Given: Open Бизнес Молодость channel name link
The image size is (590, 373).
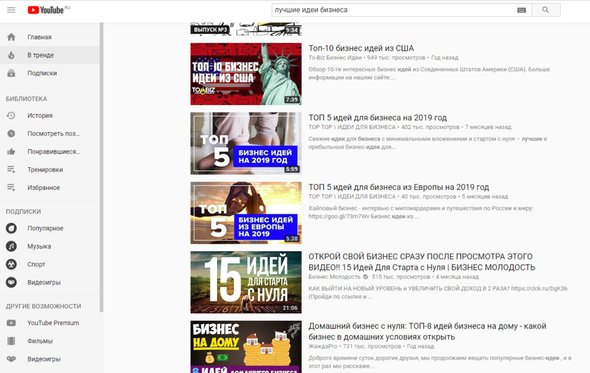Looking at the screenshot, I should 334,277.
